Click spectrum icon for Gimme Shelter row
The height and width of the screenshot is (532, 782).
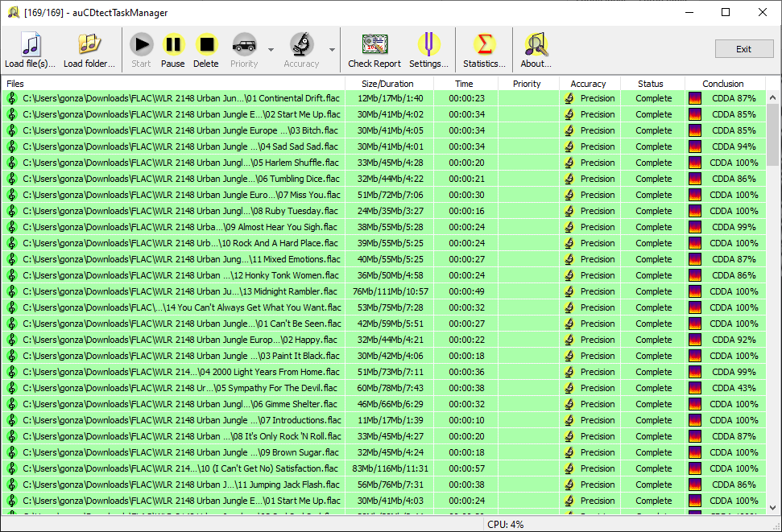pyautogui.click(x=695, y=404)
